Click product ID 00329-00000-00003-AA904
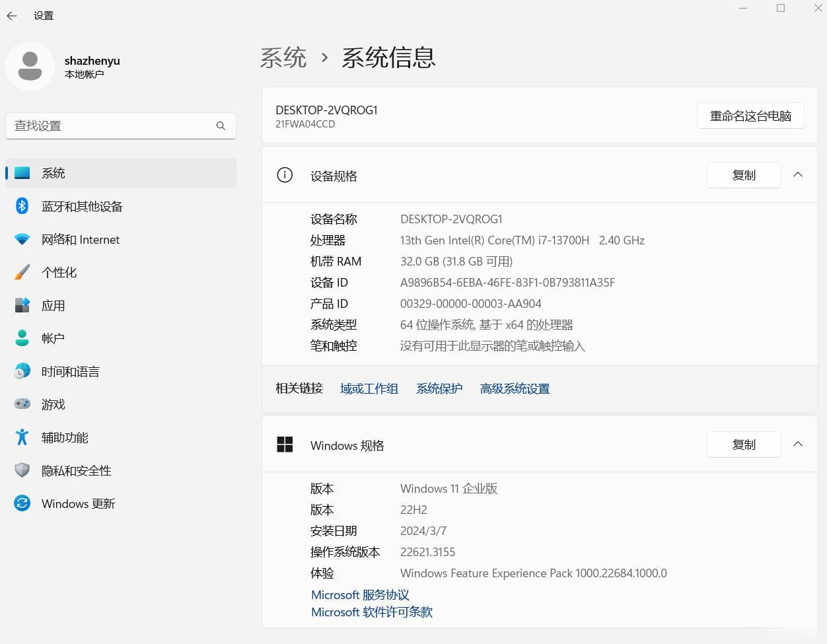This screenshot has height=644, width=827. [x=471, y=304]
